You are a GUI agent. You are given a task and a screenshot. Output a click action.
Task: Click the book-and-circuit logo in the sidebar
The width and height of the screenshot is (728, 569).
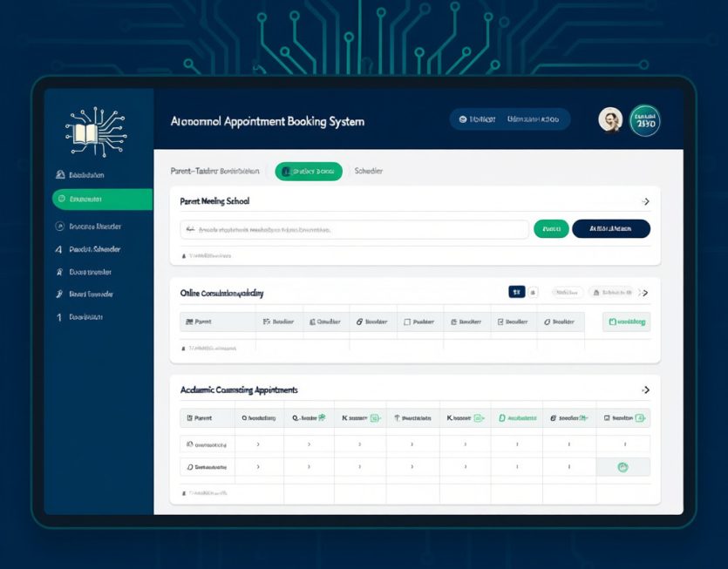(x=96, y=132)
